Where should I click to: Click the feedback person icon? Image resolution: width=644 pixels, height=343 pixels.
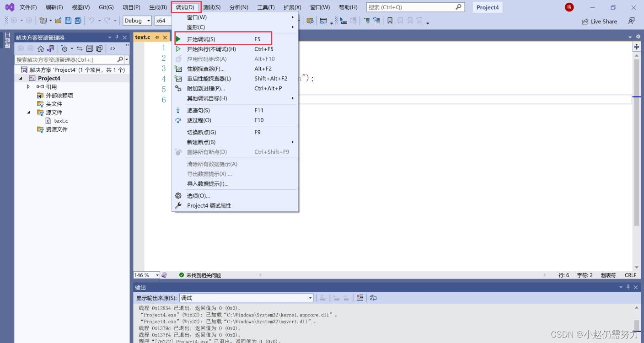632,21
